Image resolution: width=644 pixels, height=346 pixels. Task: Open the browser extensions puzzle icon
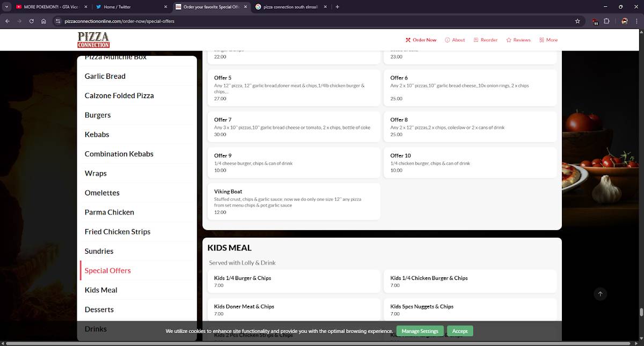(607, 21)
